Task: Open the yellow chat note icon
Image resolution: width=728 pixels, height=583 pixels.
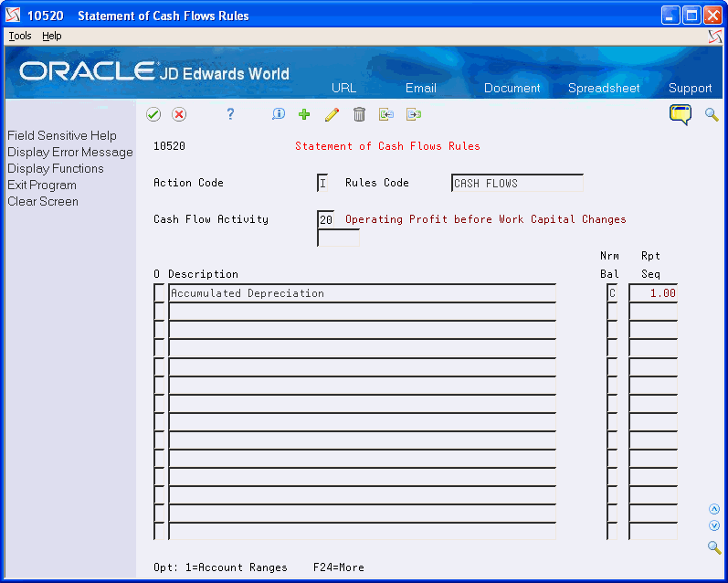Action: pyautogui.click(x=681, y=114)
